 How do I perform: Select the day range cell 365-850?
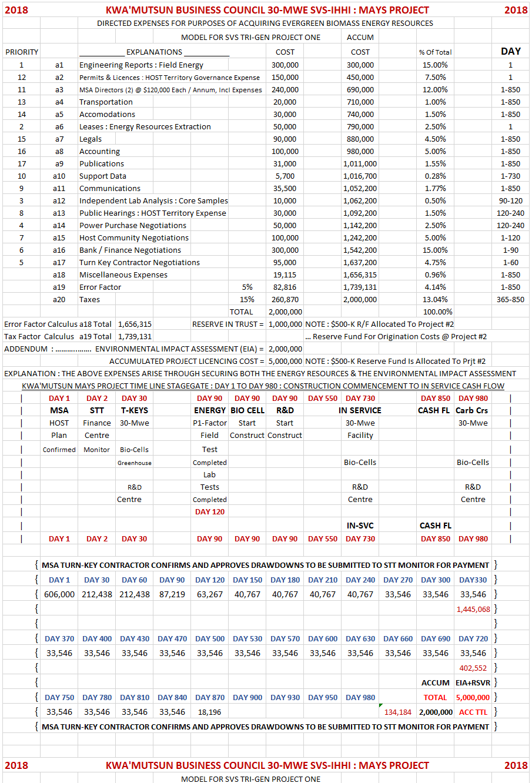click(511, 299)
